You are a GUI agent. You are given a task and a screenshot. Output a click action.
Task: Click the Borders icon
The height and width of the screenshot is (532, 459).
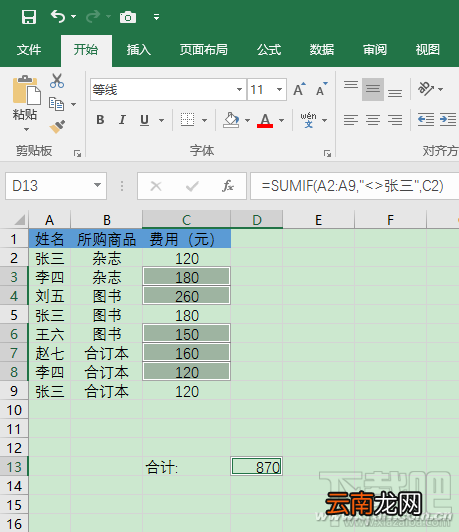coord(188,120)
